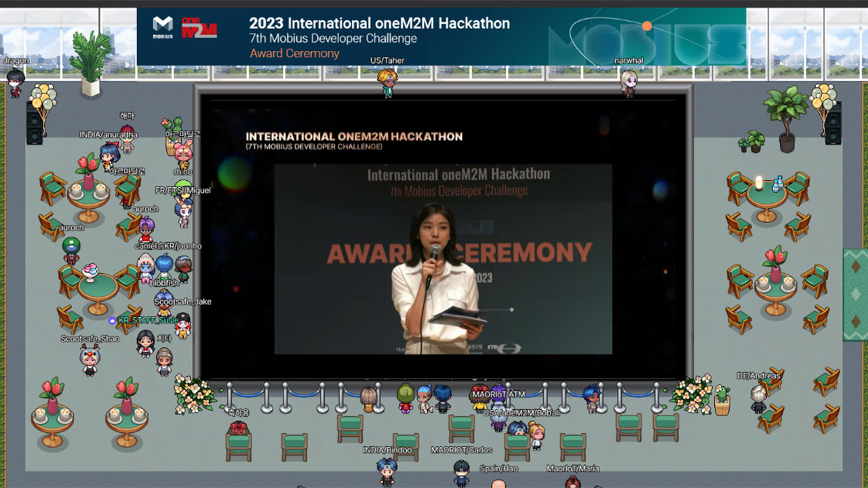Click the pink bunny-eared rhino avatar
The width and height of the screenshot is (868, 488).
tap(183, 154)
